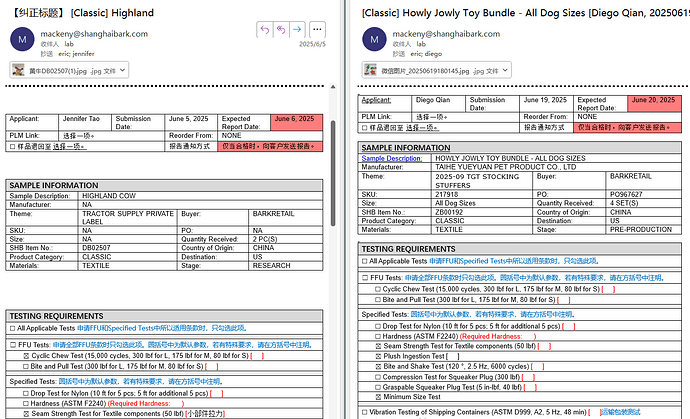Screen dimensions: 690x419
Task: Uncheck Seam Strength Test in Howly Jowly email
Action: pos(378,346)
